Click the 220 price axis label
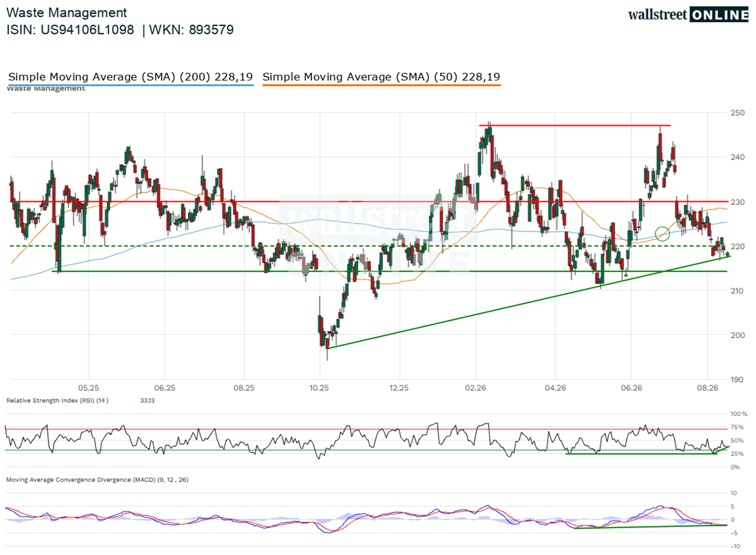756x555 pixels. [738, 246]
